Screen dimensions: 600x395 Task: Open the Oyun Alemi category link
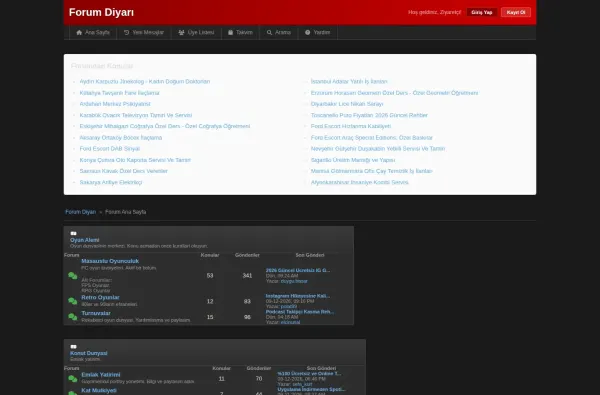click(85, 240)
